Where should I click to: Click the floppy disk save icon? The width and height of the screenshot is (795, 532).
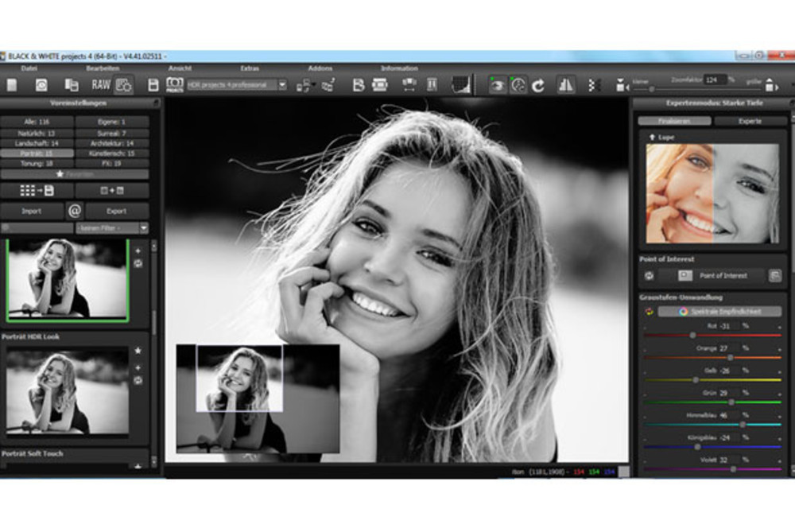pyautogui.click(x=153, y=85)
